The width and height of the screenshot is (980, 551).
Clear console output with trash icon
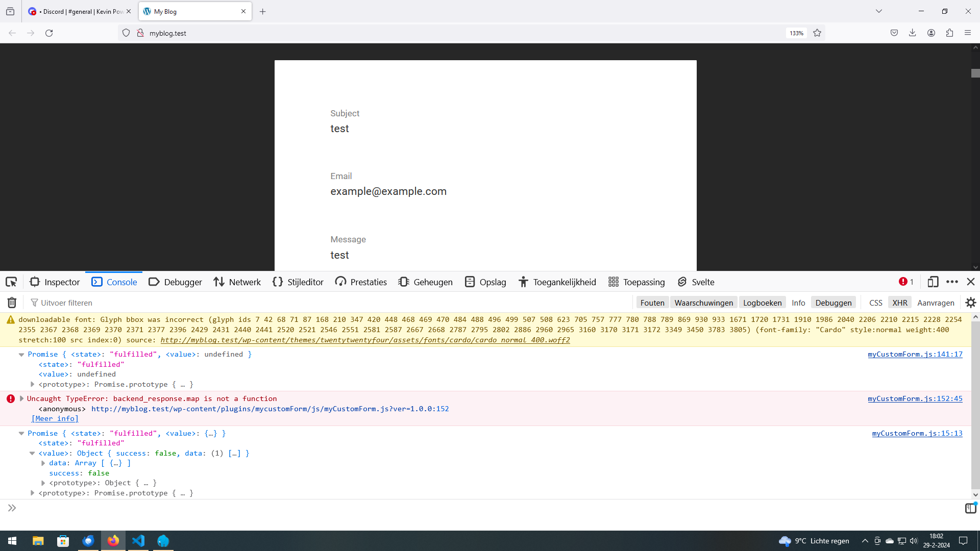pos(12,303)
